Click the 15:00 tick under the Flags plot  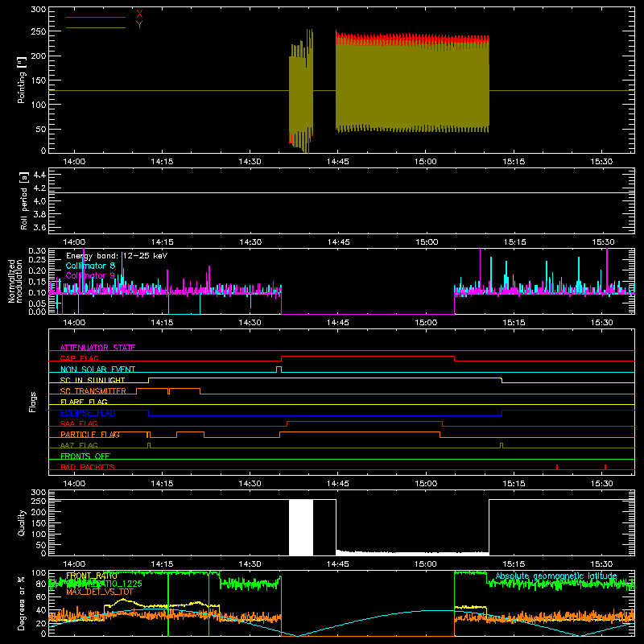(x=426, y=484)
